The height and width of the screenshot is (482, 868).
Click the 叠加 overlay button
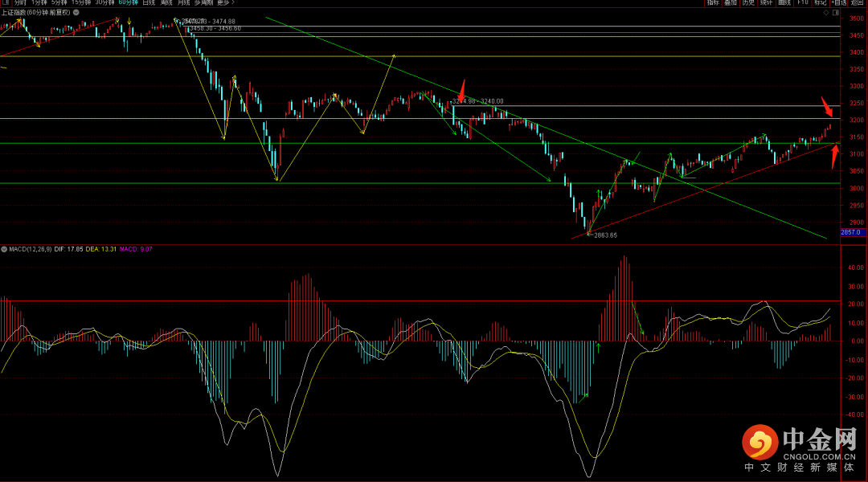click(730, 3)
